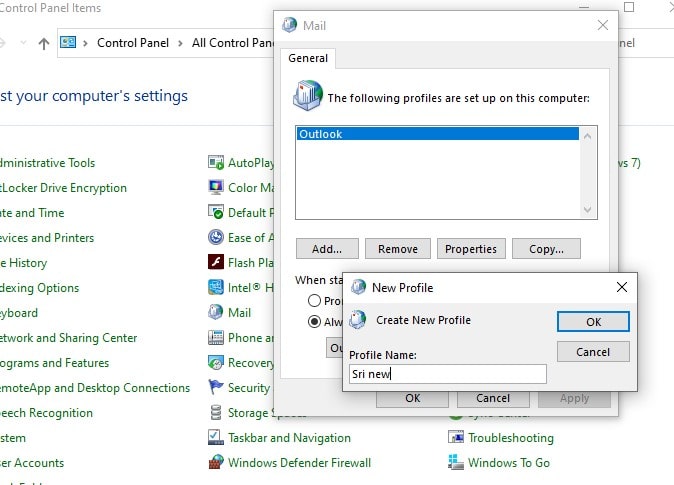674x485 pixels.
Task: Click the Flash Player icon
Action: (x=216, y=262)
